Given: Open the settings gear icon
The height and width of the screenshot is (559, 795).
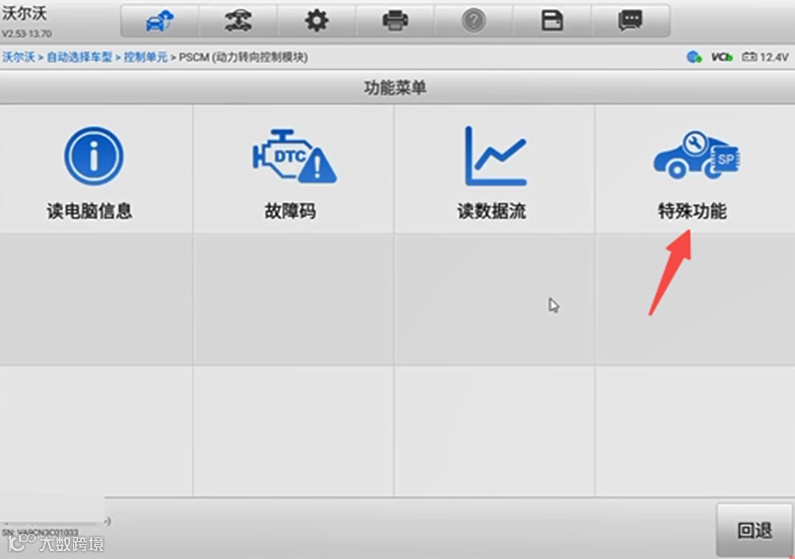Looking at the screenshot, I should 316,21.
